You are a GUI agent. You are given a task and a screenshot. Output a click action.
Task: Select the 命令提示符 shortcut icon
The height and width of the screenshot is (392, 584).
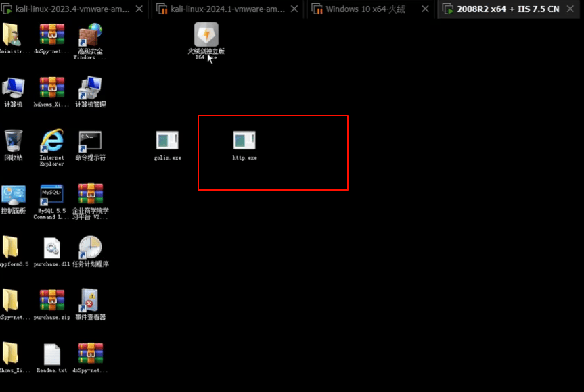[x=90, y=141]
